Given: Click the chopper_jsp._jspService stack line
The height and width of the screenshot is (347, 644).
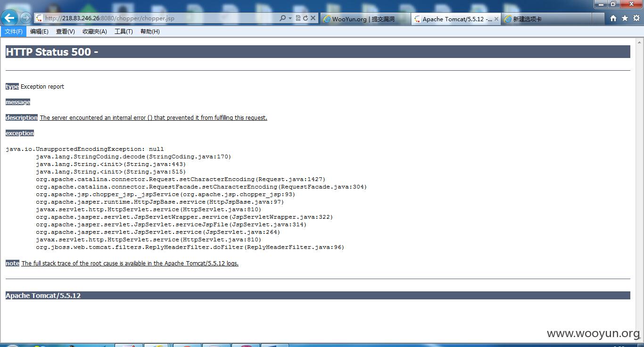Looking at the screenshot, I should coord(165,194).
